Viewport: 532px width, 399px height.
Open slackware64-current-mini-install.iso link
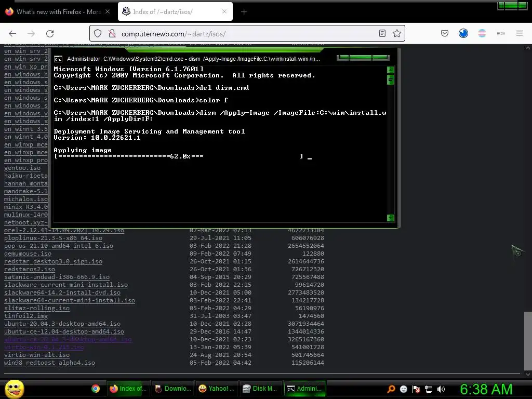coord(70,301)
